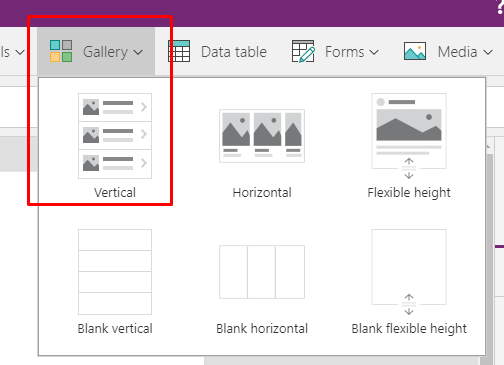Choose the Blank flexible height thumbnail
The width and height of the screenshot is (504, 365).
coord(409,272)
